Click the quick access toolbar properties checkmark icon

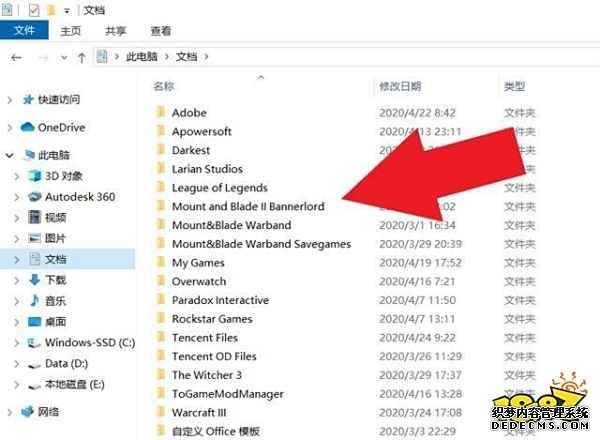click(x=34, y=10)
